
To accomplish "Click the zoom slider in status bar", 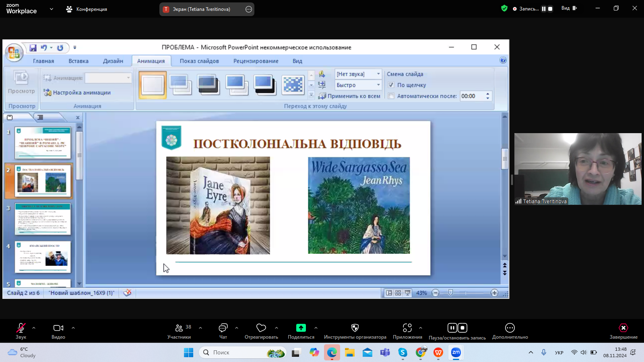I will 450,293.
